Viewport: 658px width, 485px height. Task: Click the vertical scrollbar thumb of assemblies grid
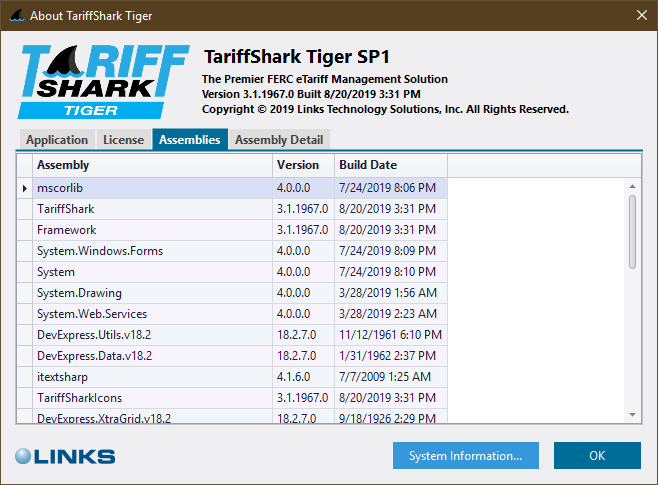coord(632,232)
